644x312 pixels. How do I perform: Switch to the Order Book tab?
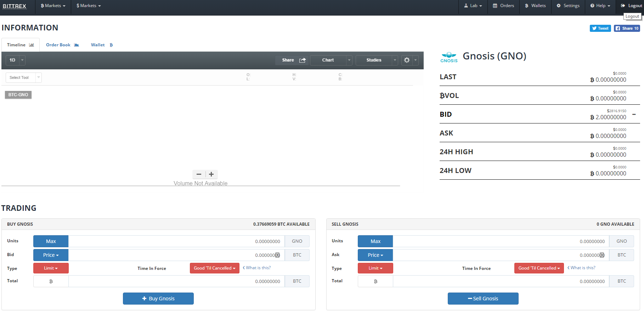pyautogui.click(x=62, y=45)
